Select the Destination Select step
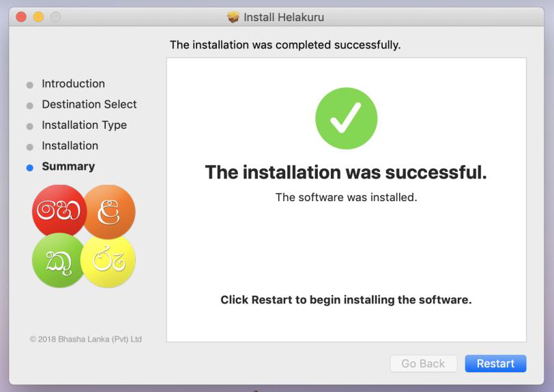The width and height of the screenshot is (554, 392). pyautogui.click(x=89, y=104)
